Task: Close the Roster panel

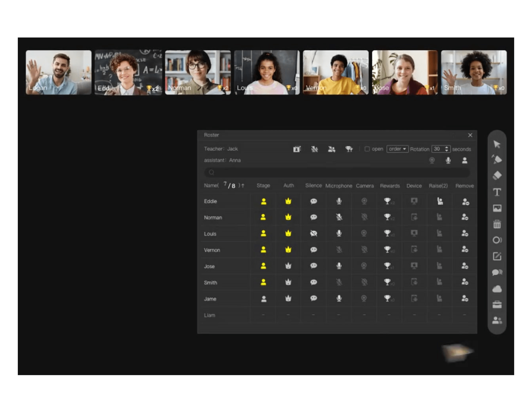Action: pos(470,135)
